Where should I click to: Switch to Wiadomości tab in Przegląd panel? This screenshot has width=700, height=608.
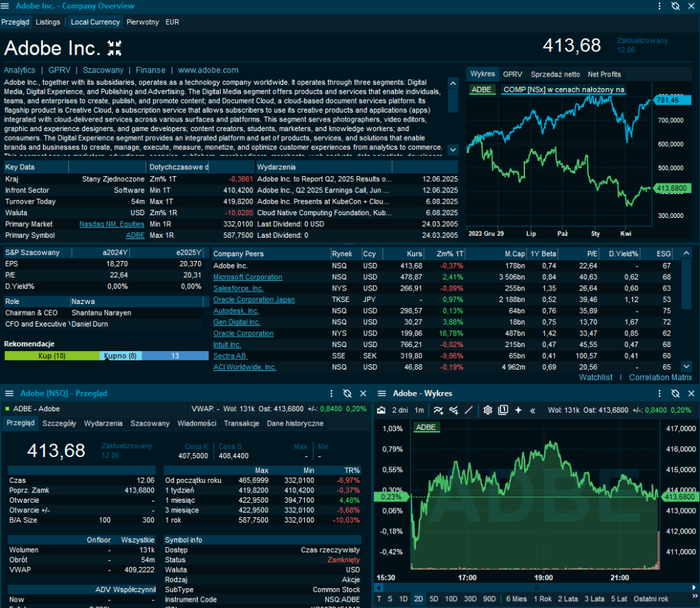click(197, 424)
